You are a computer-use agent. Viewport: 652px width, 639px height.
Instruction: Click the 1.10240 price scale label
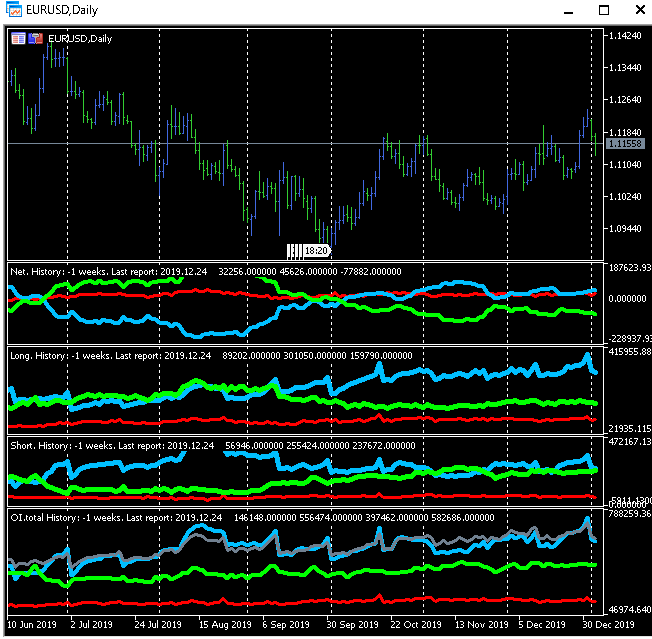pos(625,196)
